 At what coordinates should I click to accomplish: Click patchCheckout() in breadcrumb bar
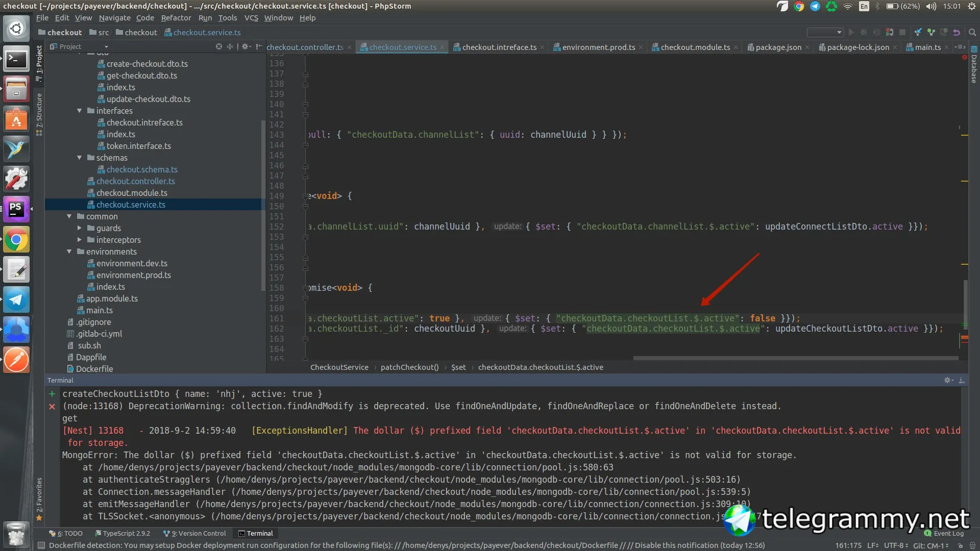[x=409, y=367]
